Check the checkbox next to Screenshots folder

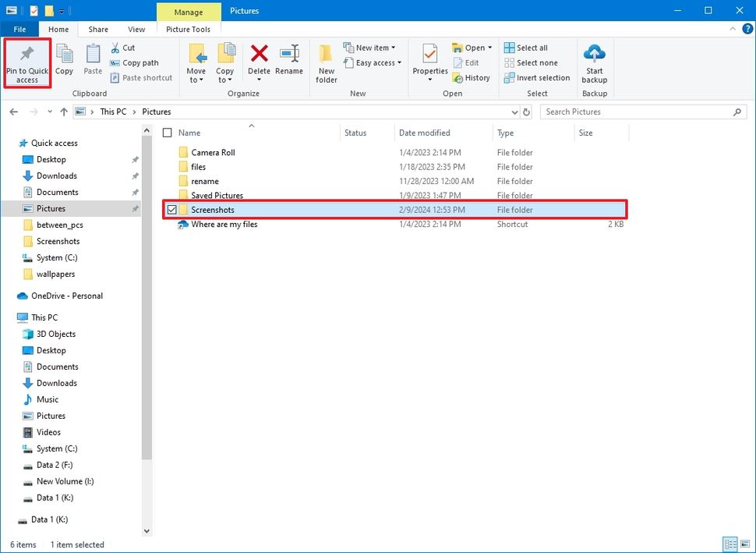(x=171, y=209)
